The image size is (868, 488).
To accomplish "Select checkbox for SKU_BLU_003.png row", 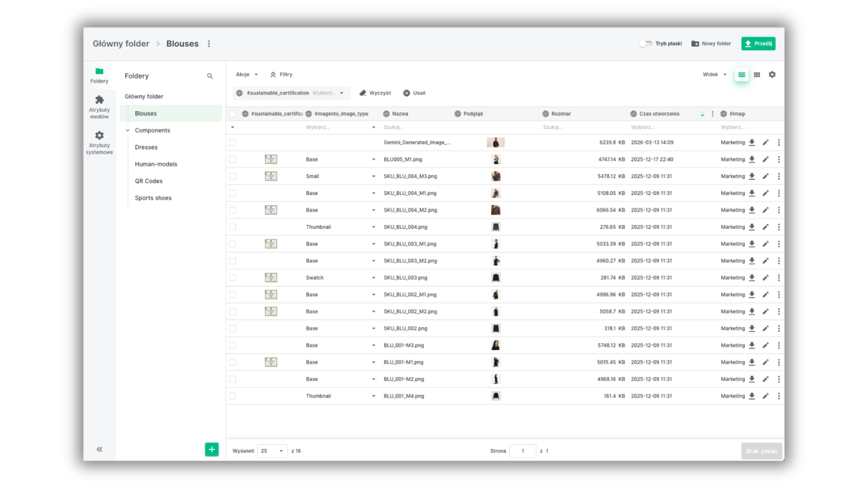I will click(x=233, y=278).
